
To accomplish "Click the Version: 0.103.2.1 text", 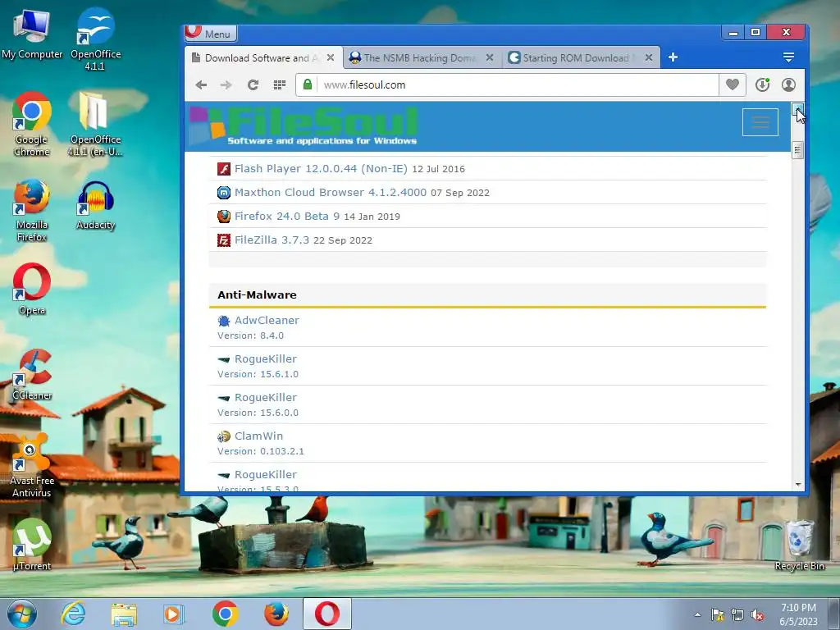I will [260, 451].
